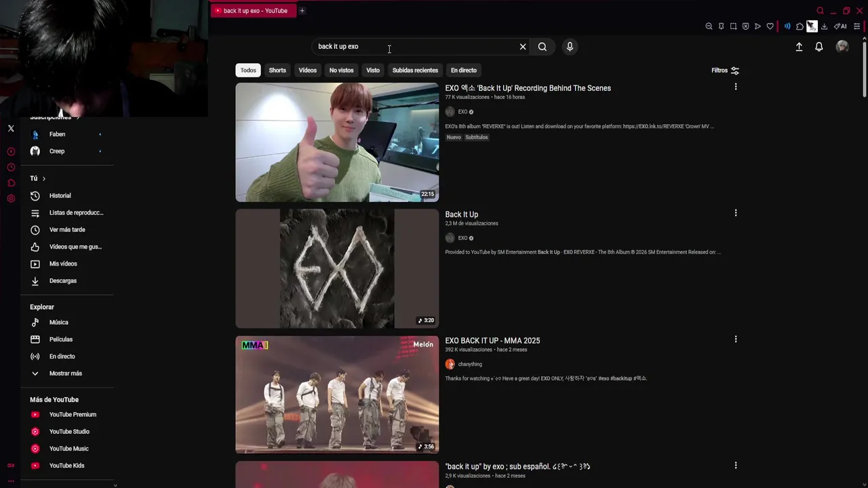
Task: Select the 'Shorts' filter chip
Action: click(x=277, y=70)
